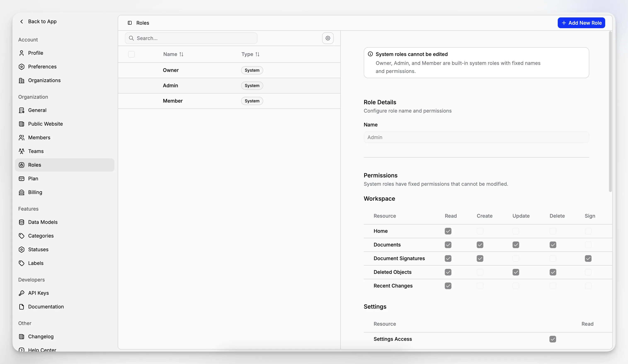Click the System badge in Owner row

pos(252,70)
